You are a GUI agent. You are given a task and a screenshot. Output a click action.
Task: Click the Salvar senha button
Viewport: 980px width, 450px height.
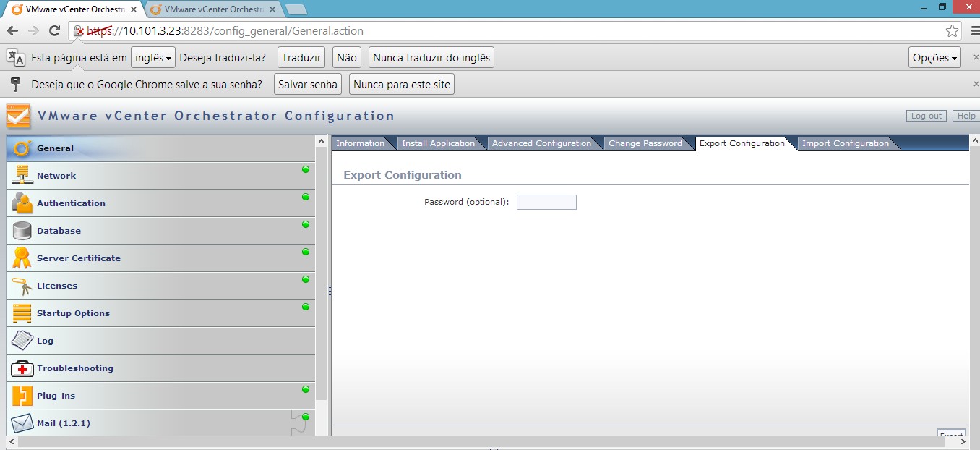coord(308,85)
